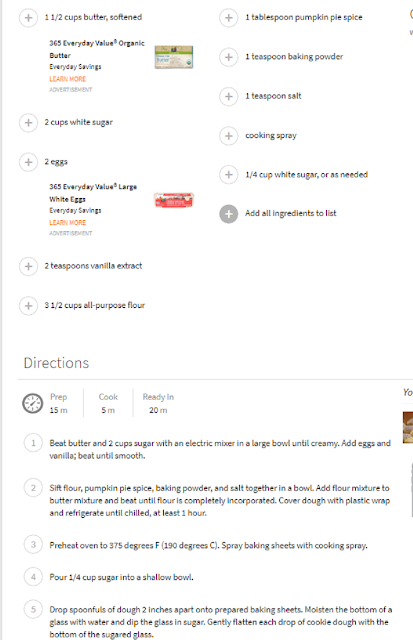Click plus icon beside 2 eggs
Image resolution: width=413 pixels, height=640 pixels.
click(x=28, y=162)
